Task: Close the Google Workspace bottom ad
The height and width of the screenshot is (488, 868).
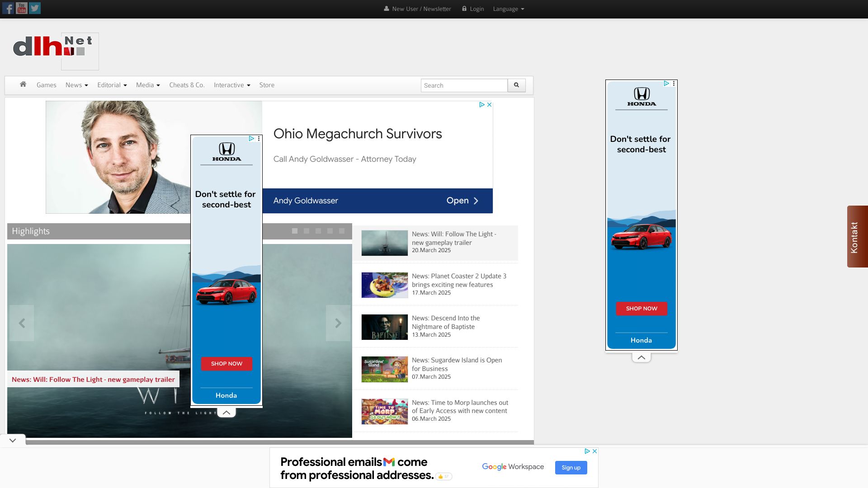Action: (x=595, y=451)
